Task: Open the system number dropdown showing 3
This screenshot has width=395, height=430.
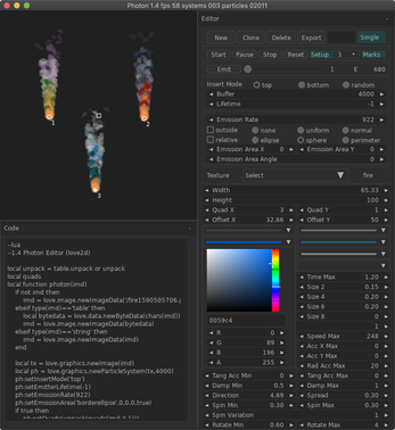Action: 347,54
